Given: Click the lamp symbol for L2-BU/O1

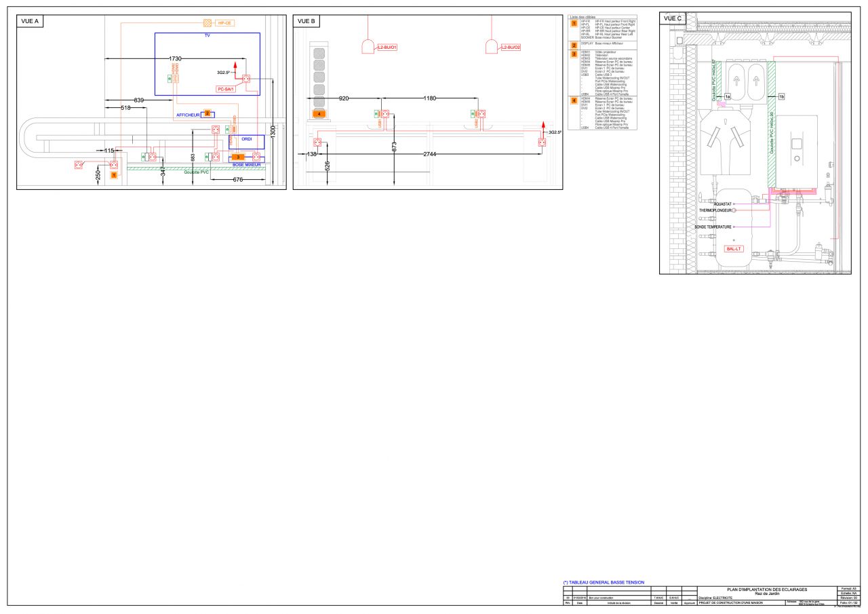Looking at the screenshot, I should pos(368,47).
